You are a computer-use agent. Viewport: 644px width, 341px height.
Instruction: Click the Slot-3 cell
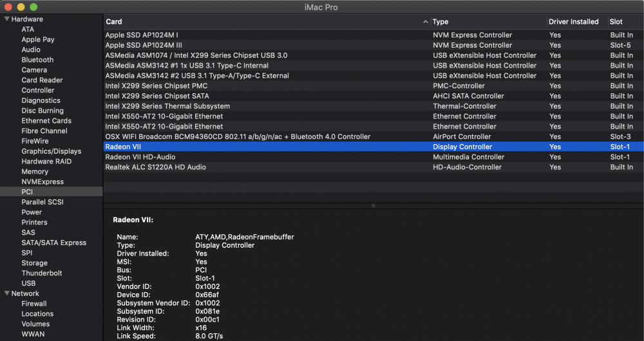pyautogui.click(x=620, y=136)
